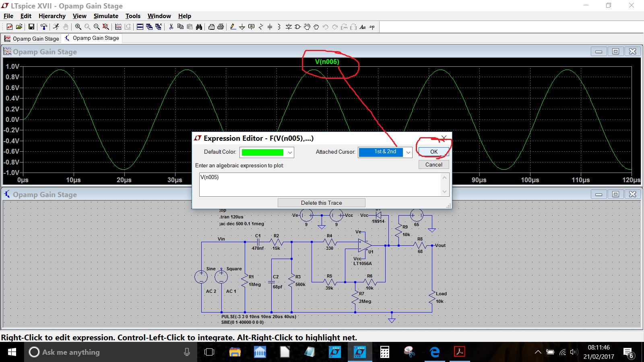Save the schematic with the floppy disk icon
This screenshot has height=362, width=644.
point(31,27)
